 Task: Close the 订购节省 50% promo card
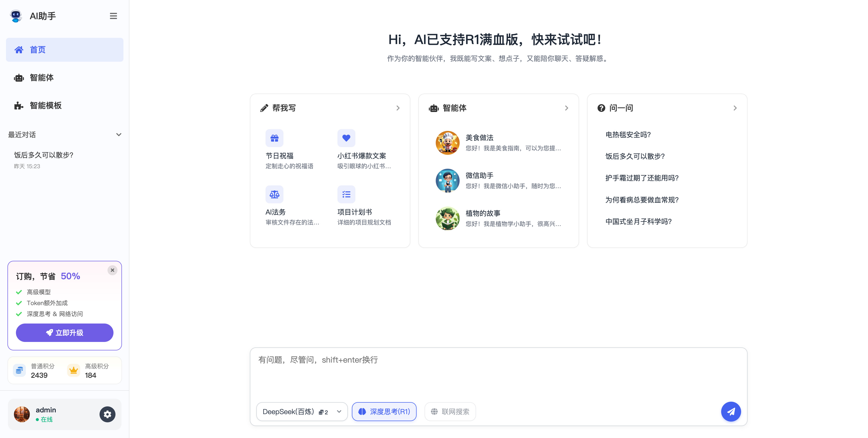pos(112,270)
